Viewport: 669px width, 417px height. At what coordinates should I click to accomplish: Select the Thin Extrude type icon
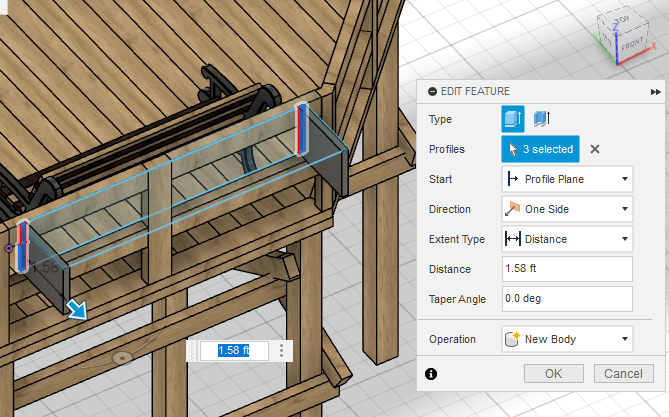tap(542, 119)
